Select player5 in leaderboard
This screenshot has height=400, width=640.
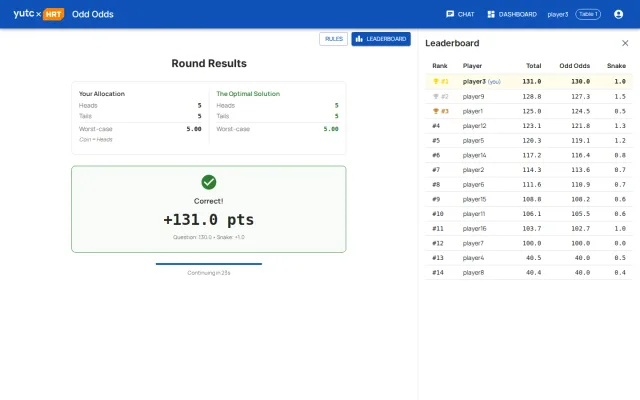coord(529,140)
